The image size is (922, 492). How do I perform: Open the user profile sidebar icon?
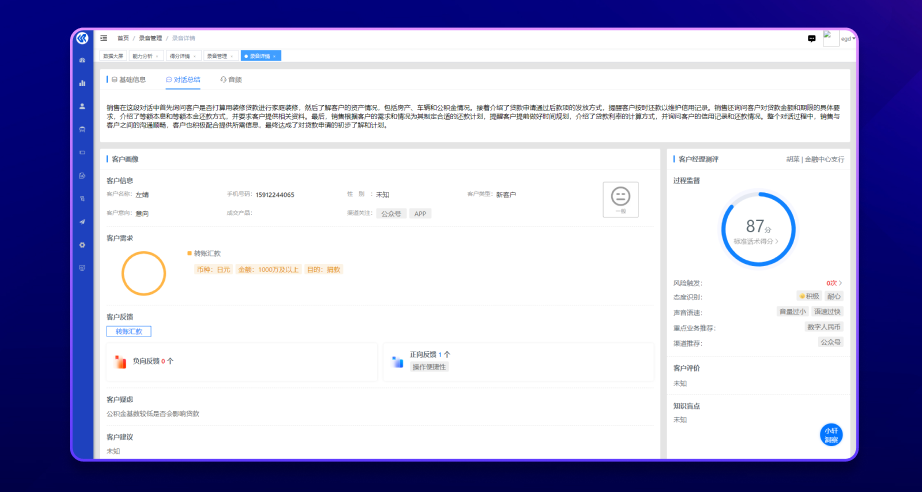click(x=82, y=106)
